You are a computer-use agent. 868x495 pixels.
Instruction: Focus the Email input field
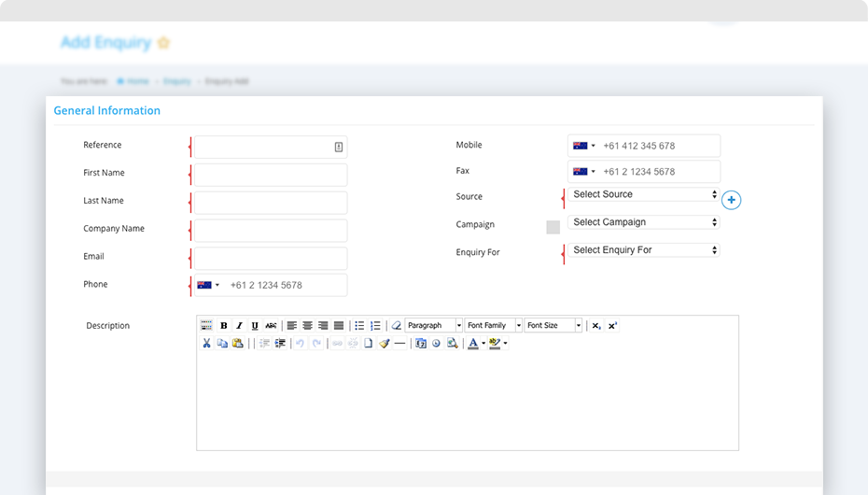pos(271,259)
